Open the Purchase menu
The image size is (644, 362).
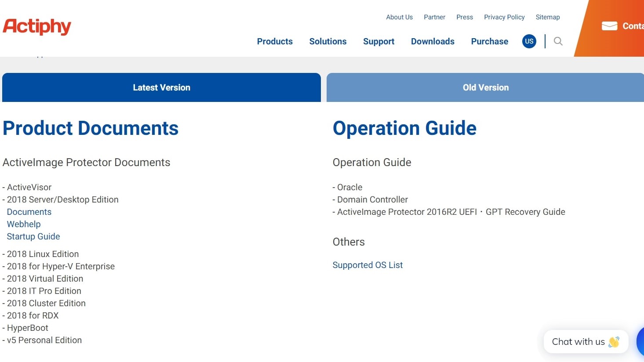[490, 41]
